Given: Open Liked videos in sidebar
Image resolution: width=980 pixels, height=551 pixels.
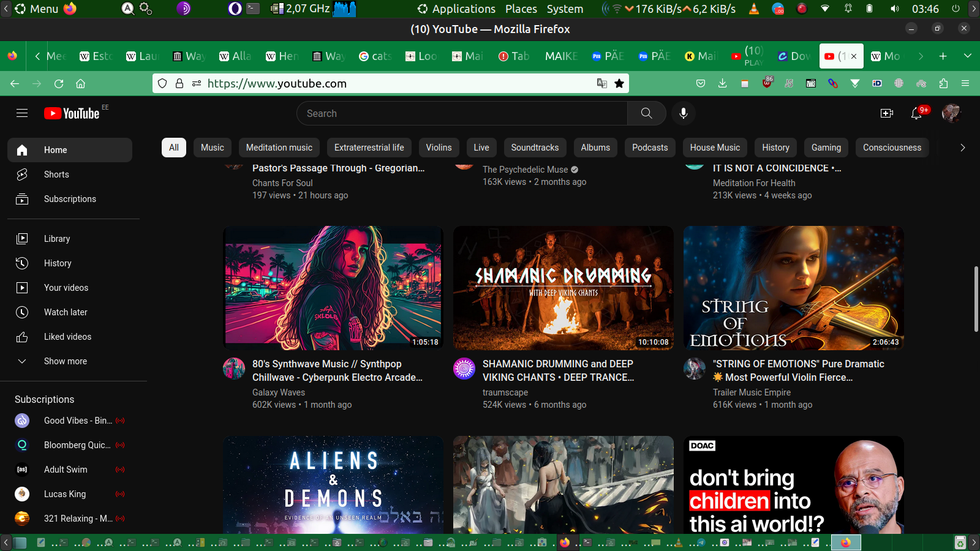Looking at the screenshot, I should 67,337.
